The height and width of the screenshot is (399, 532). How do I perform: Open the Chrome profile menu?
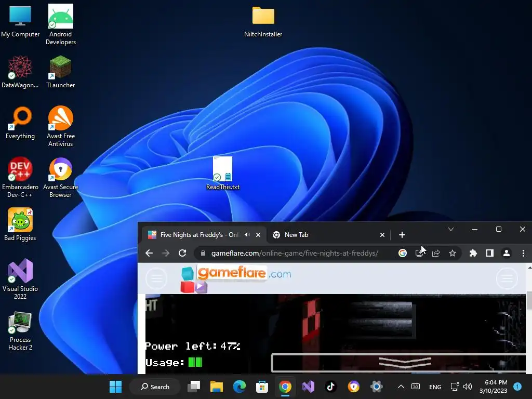pos(507,253)
